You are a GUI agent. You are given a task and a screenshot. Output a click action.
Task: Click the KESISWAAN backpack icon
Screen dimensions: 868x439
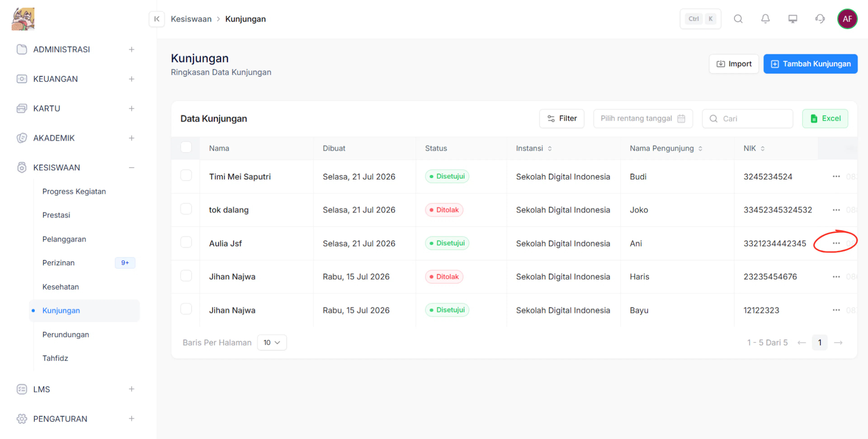pyautogui.click(x=21, y=168)
